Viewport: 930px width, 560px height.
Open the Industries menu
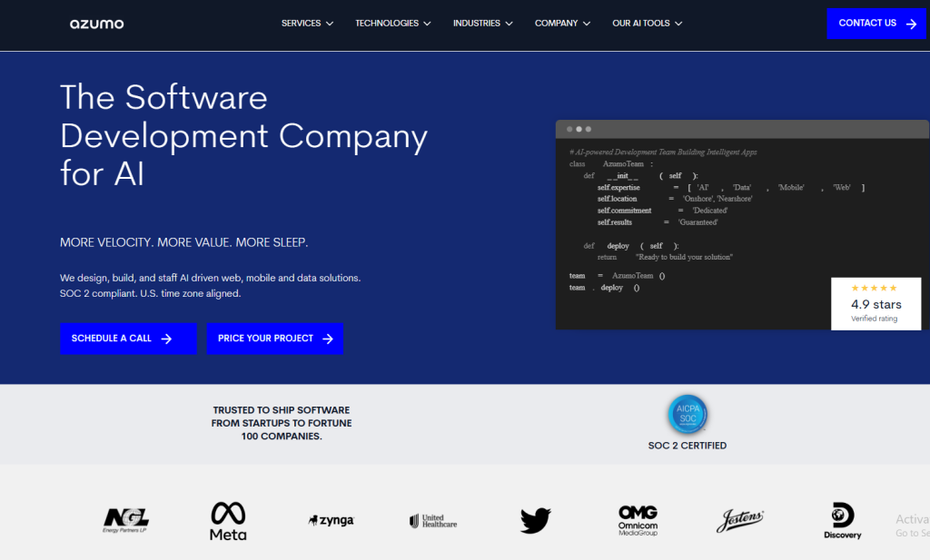pyautogui.click(x=482, y=23)
